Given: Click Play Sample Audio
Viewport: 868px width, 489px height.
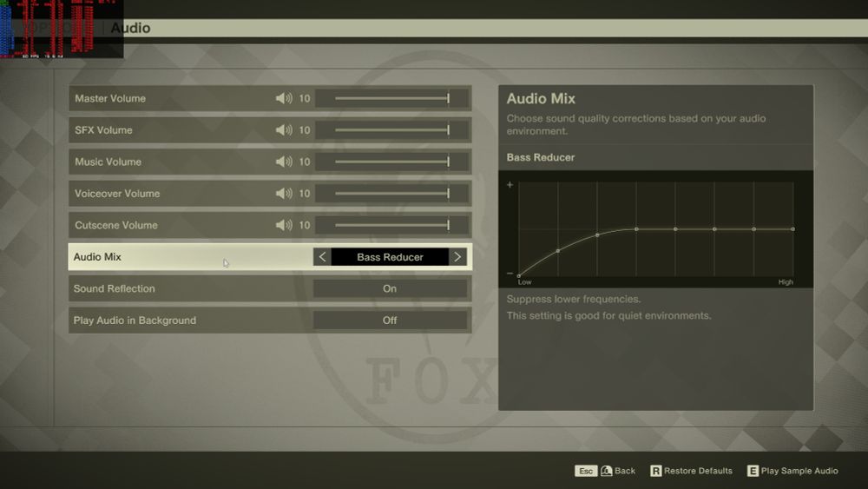Looking at the screenshot, I should tap(799, 471).
